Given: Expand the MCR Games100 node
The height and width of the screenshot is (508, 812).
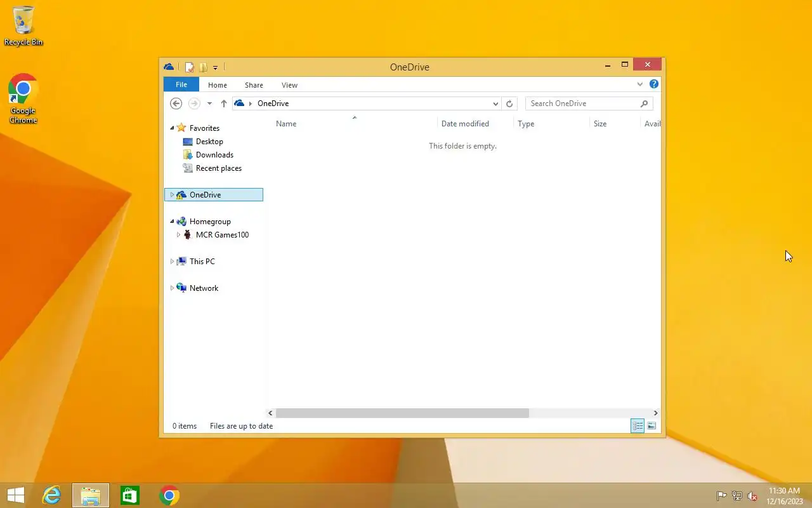Looking at the screenshot, I should point(178,235).
